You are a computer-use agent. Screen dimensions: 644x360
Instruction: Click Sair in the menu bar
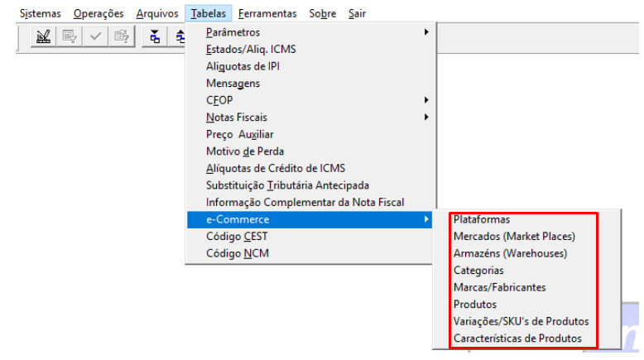click(x=357, y=13)
